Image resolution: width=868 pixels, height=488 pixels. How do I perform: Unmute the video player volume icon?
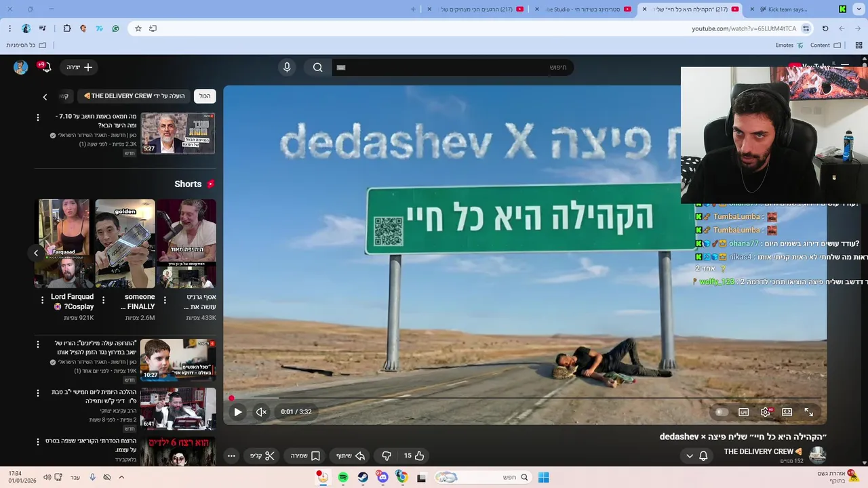point(261,411)
